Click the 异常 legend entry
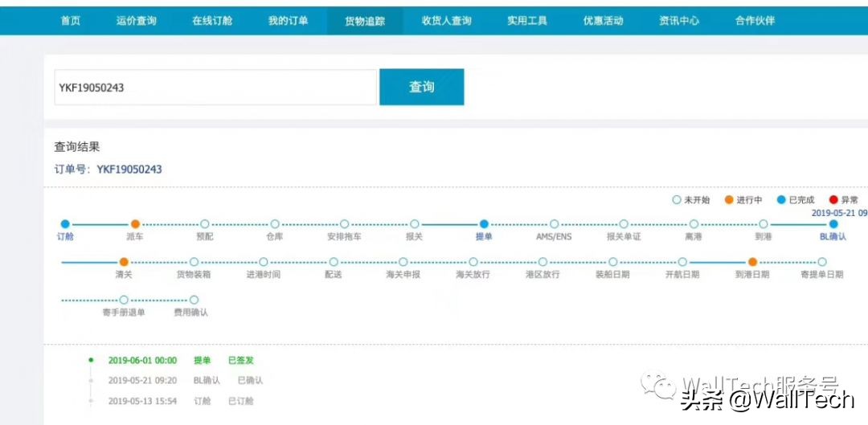The height and width of the screenshot is (425, 868). (x=844, y=200)
